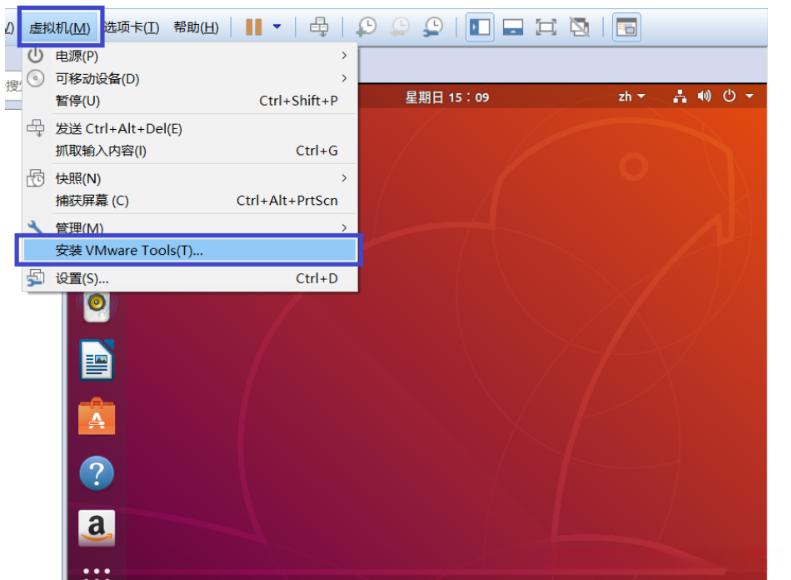Expand the 快照(N) submenu

[190, 179]
